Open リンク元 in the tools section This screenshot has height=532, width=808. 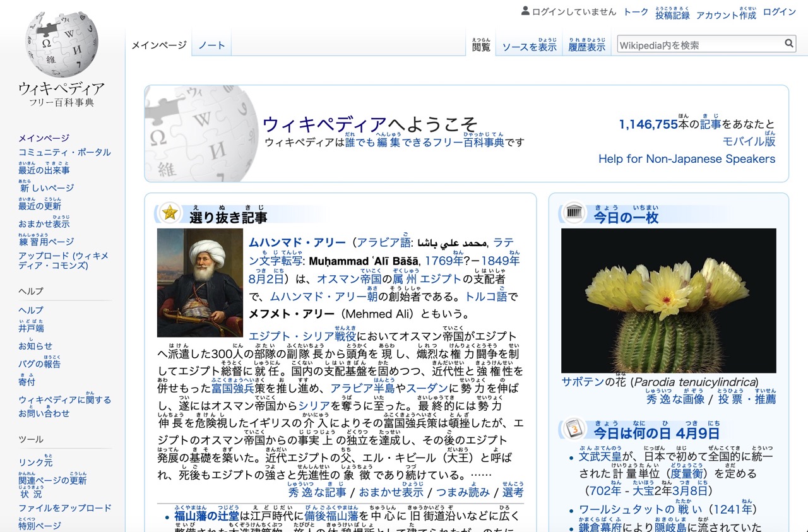35,460
